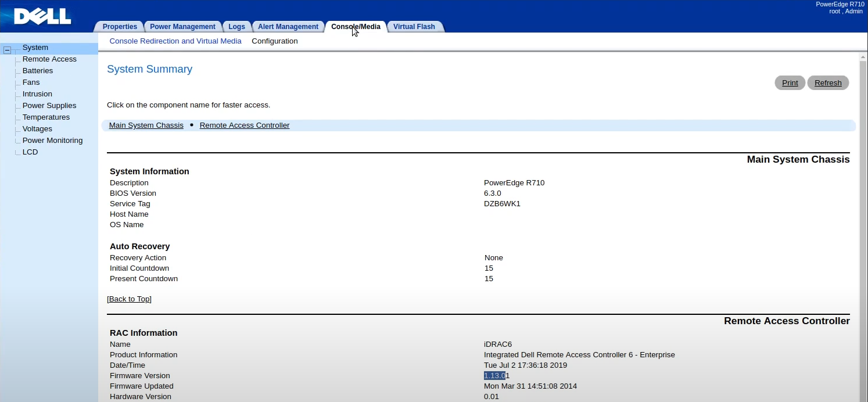Click the Auto Recovery heading
The image size is (868, 402).
coord(139,246)
